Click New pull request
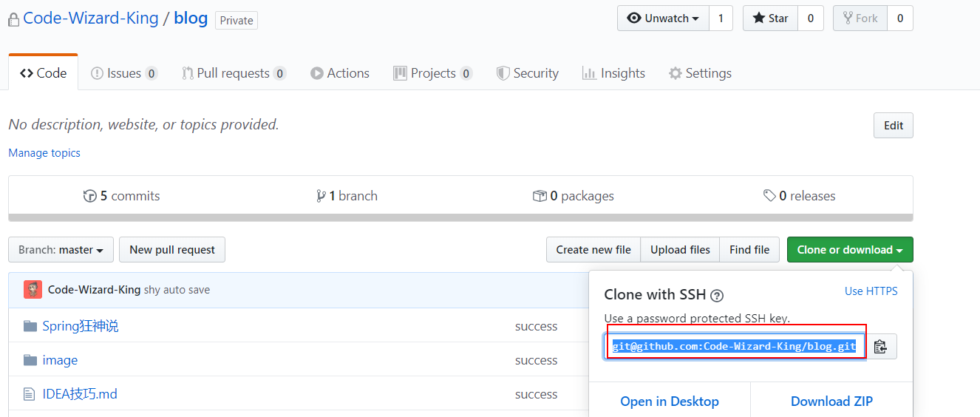The width and height of the screenshot is (980, 417). (172, 250)
